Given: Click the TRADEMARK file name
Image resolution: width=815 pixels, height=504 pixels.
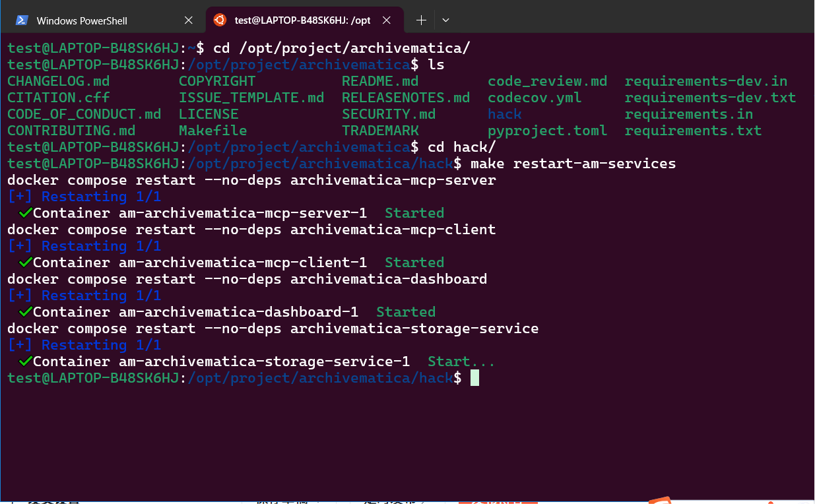Looking at the screenshot, I should pyautogui.click(x=380, y=131).
